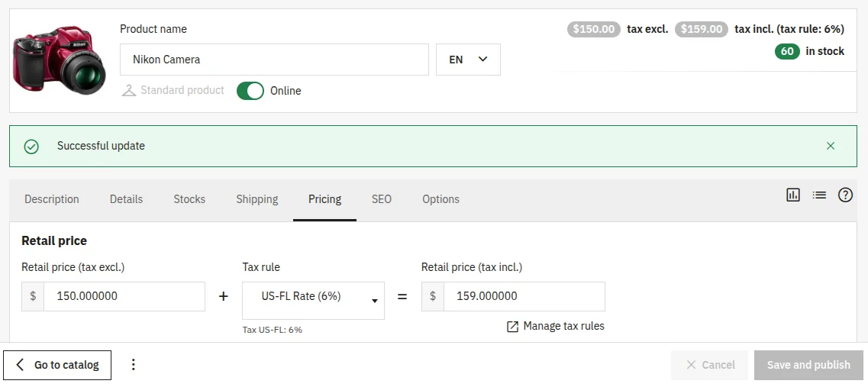The height and width of the screenshot is (387, 868).
Task: Switch to the Options tab
Action: tap(440, 199)
